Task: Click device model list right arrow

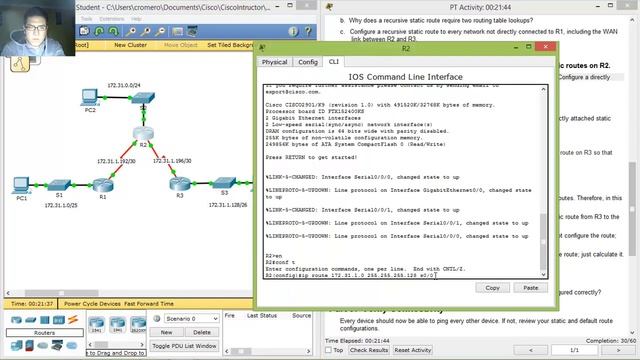Action: [142, 345]
